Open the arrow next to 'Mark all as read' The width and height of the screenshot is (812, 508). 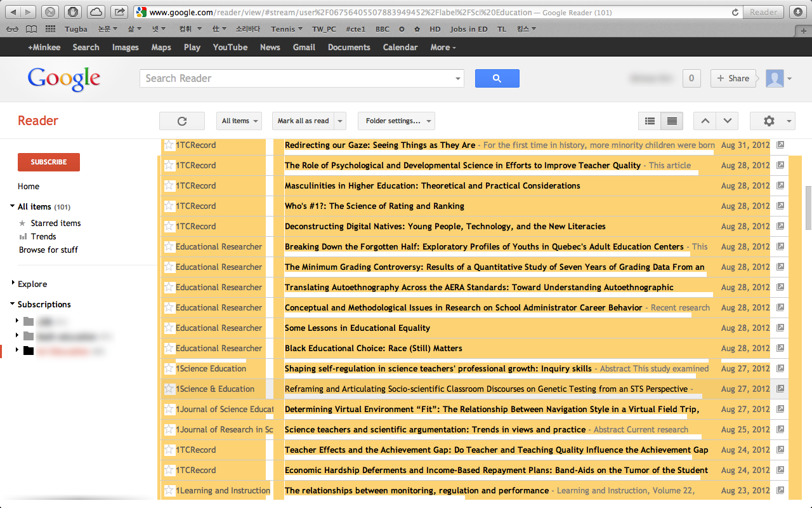[x=341, y=121]
